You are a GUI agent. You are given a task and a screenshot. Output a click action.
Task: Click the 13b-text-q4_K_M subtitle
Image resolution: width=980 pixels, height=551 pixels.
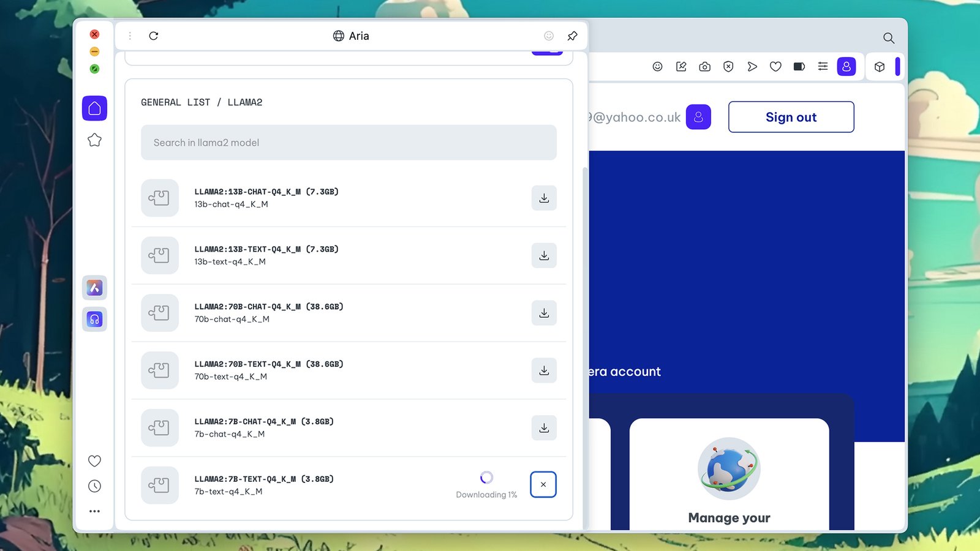(230, 262)
